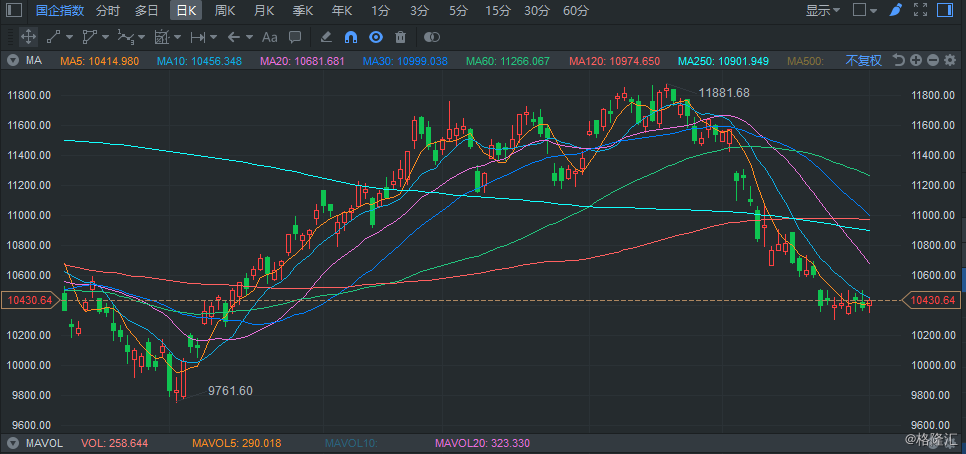Screen dimensions: 966x454
Task: Enter fullscreen chart mode
Action: coord(920,10)
